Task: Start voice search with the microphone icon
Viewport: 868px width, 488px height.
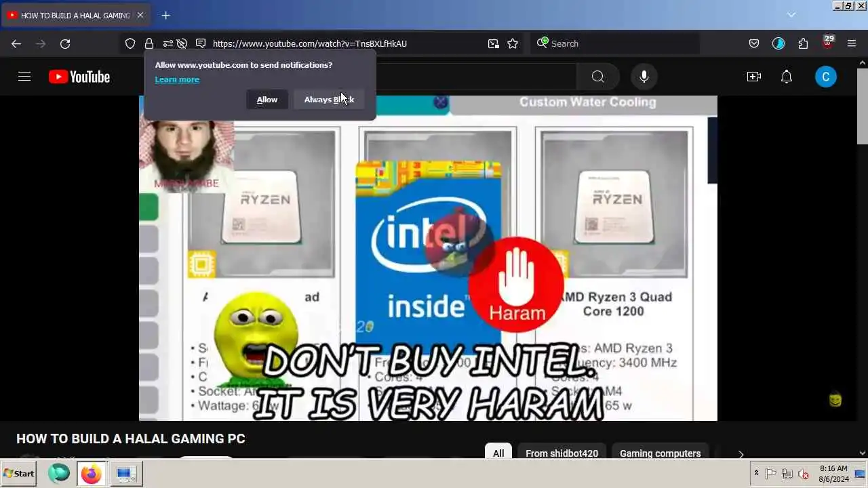Action: [x=644, y=77]
